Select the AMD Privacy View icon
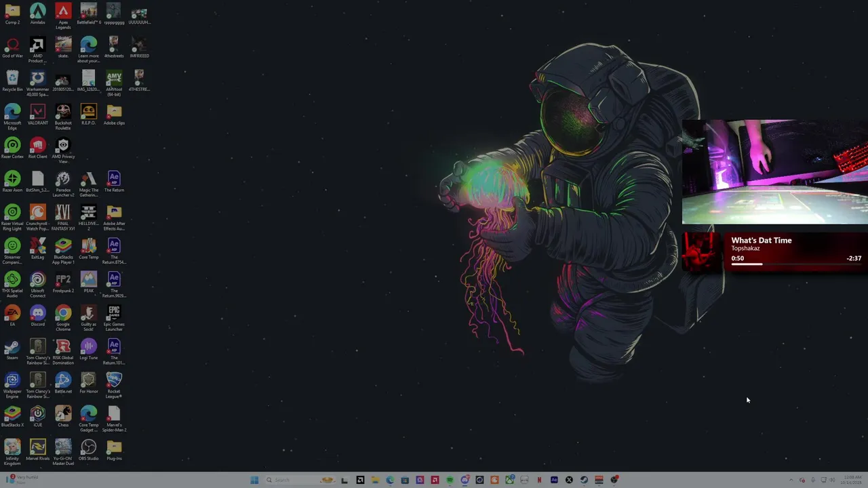868x488 pixels. click(x=63, y=150)
